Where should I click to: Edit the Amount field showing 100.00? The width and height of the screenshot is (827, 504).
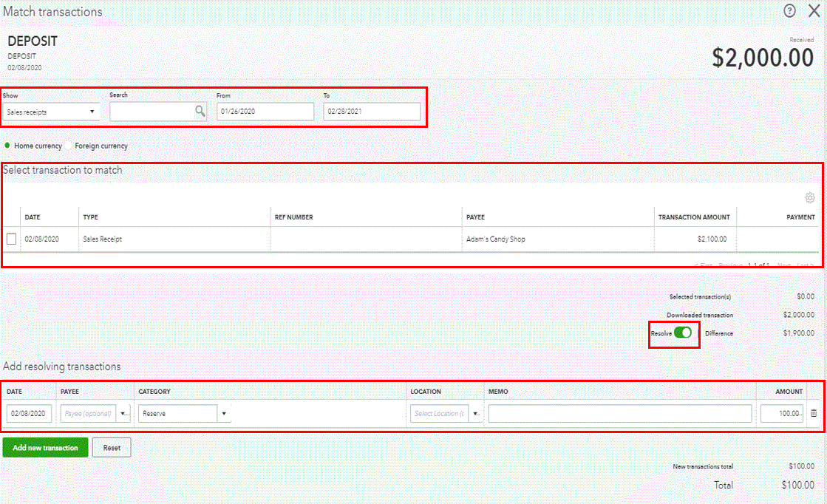(x=782, y=413)
